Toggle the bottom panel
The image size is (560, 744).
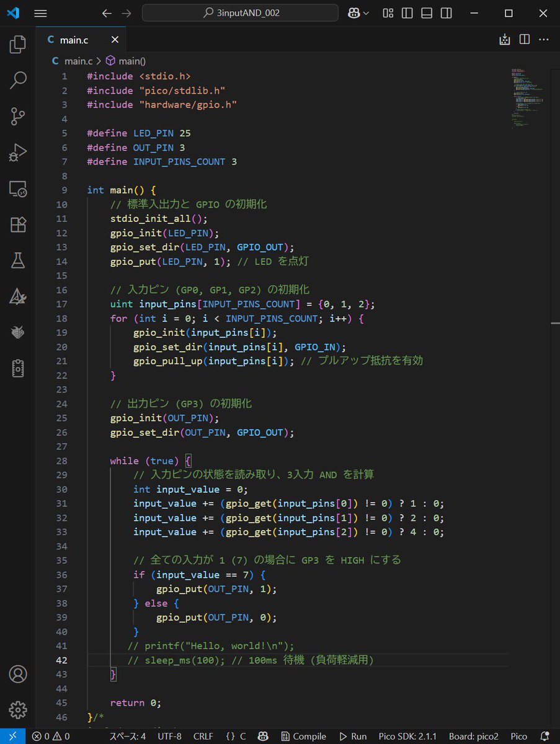click(427, 13)
